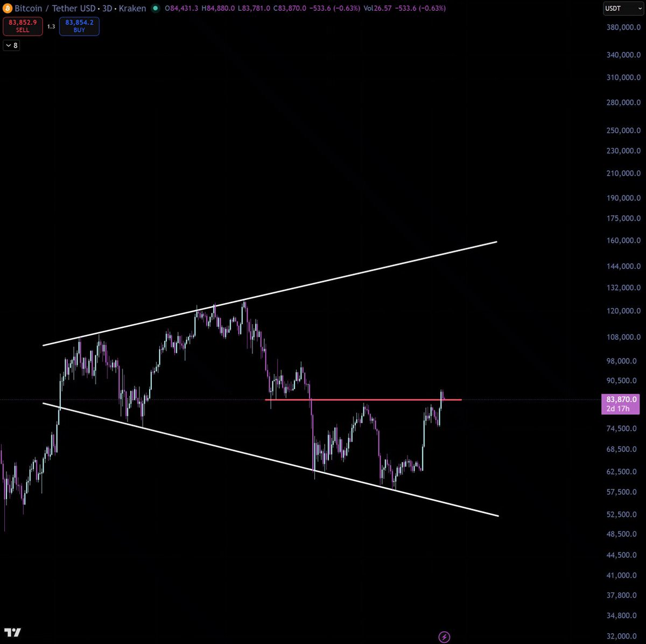The image size is (646, 644).
Task: Click the 160,000.0 price scale label
Action: (623, 241)
